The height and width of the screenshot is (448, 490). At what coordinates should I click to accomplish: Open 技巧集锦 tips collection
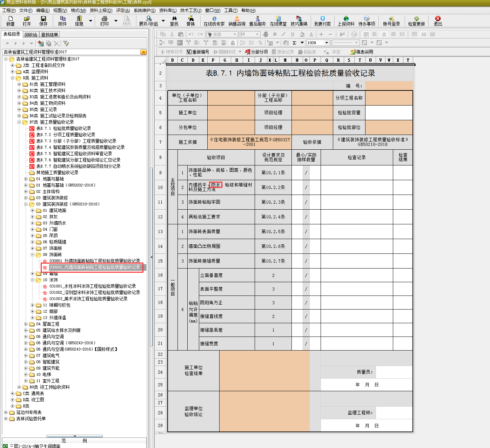click(x=299, y=21)
